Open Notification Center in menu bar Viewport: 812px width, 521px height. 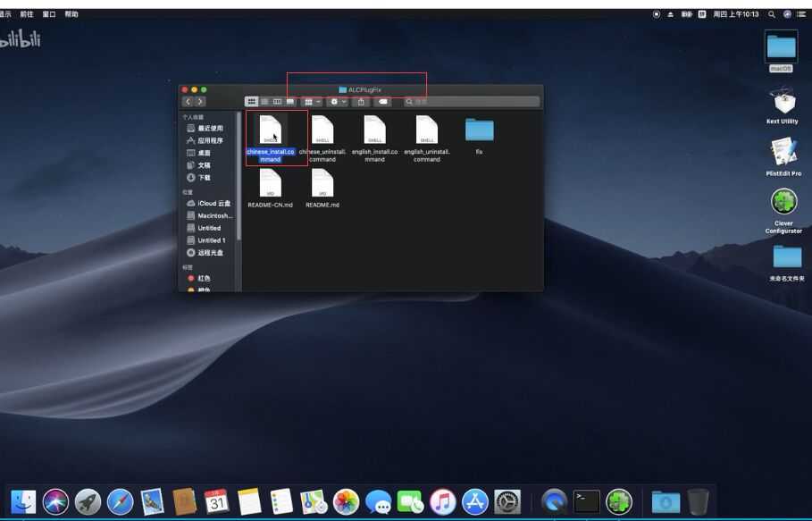click(x=801, y=14)
